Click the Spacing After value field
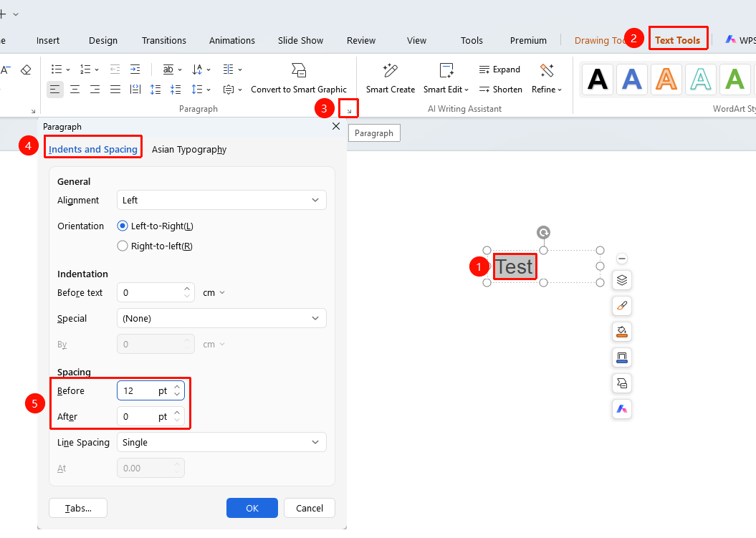 150,416
